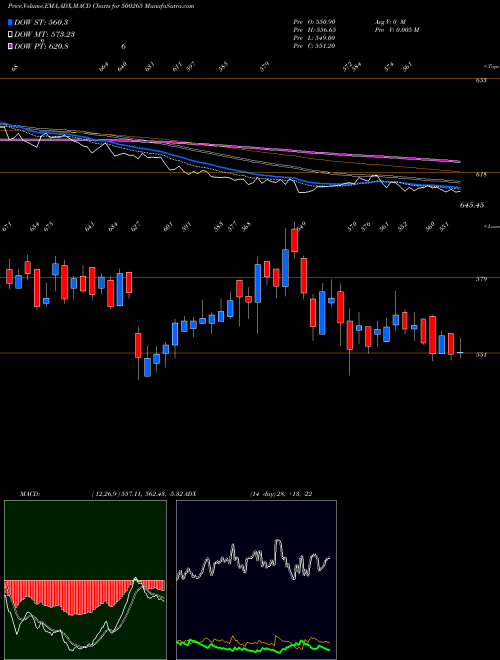Select the 'DOW ST: 560.3' legend text

41,22
